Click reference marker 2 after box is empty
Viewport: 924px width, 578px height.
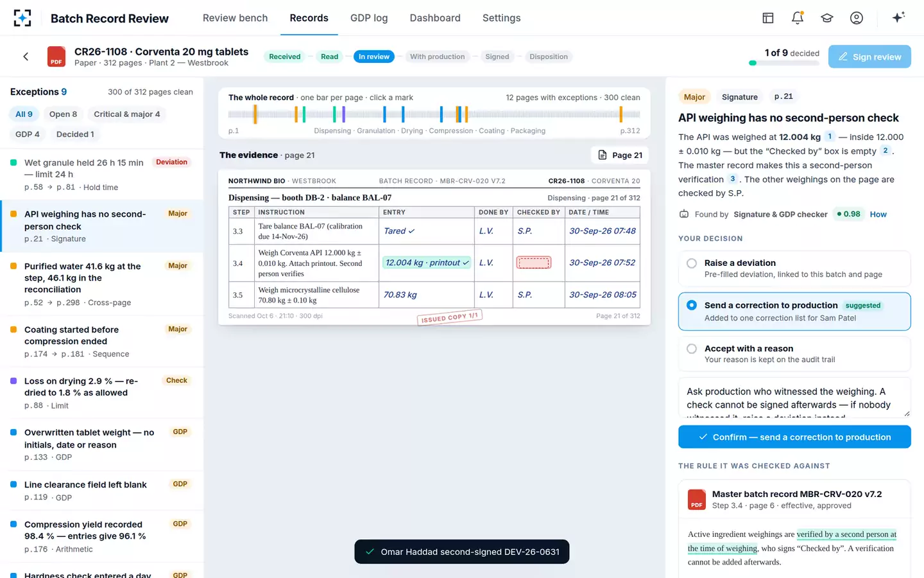[886, 150]
